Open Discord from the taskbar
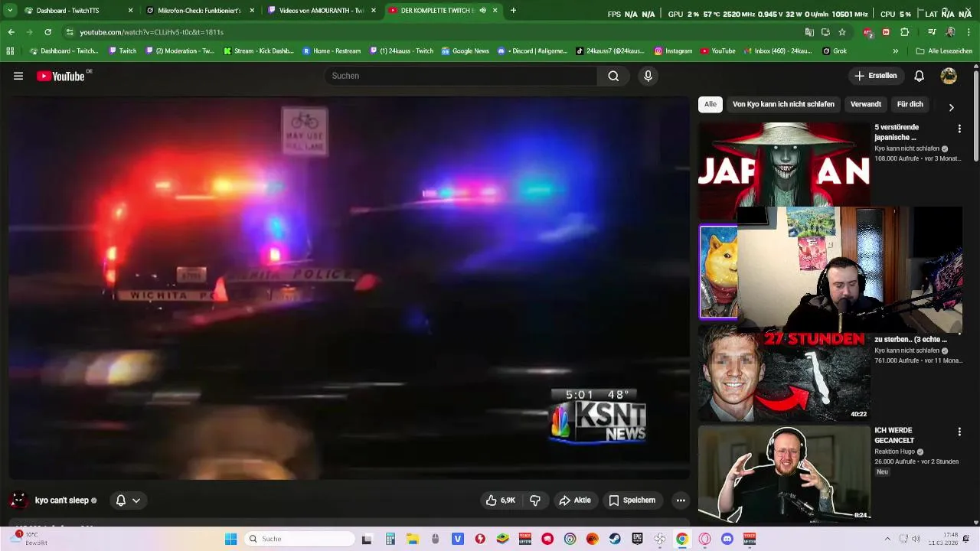This screenshot has height=551, width=980. (x=727, y=539)
